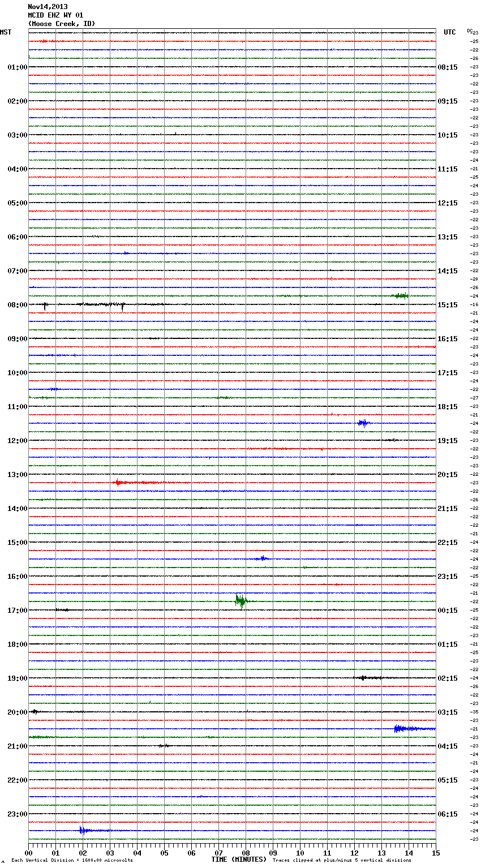Click the TIME (MINUTES) axis title
This screenshot has height=868, width=481.
[239, 860]
